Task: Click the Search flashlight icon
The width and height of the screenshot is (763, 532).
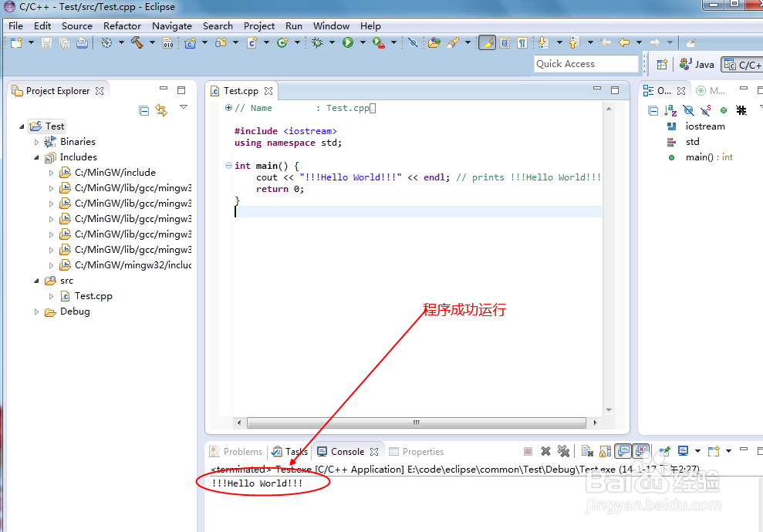Action: pyautogui.click(x=453, y=43)
